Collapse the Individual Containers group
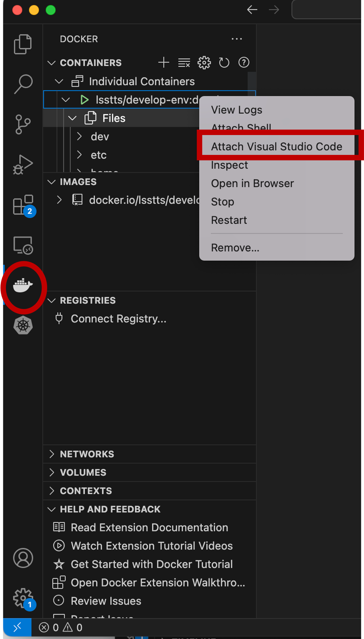 pyautogui.click(x=59, y=82)
